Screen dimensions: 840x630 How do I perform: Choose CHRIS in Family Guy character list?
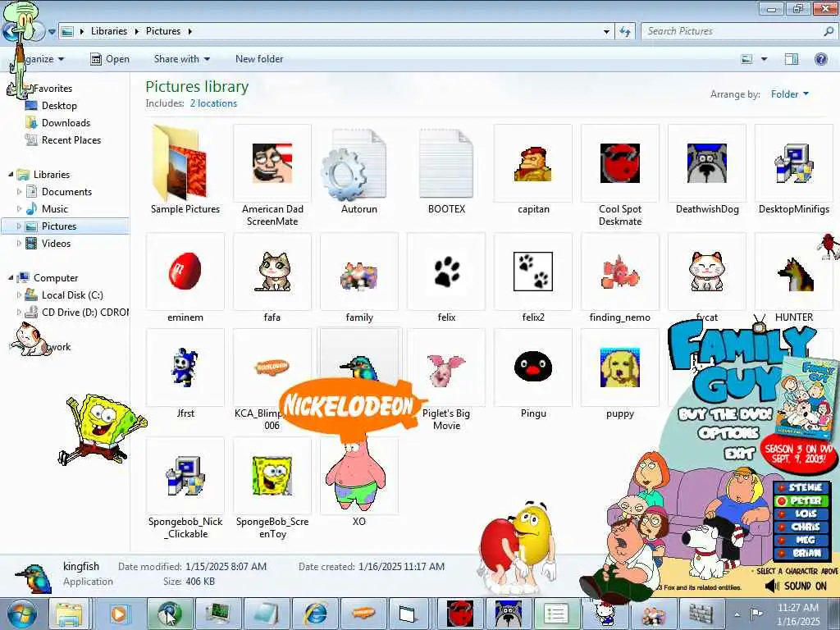point(801,527)
